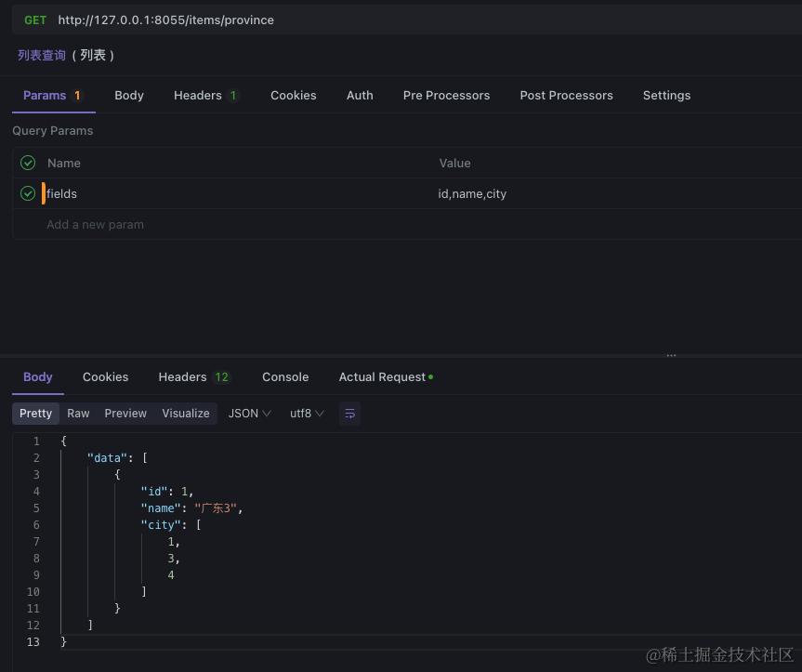The image size is (802, 672).
Task: Open the GET method selector
Action: coord(35,20)
